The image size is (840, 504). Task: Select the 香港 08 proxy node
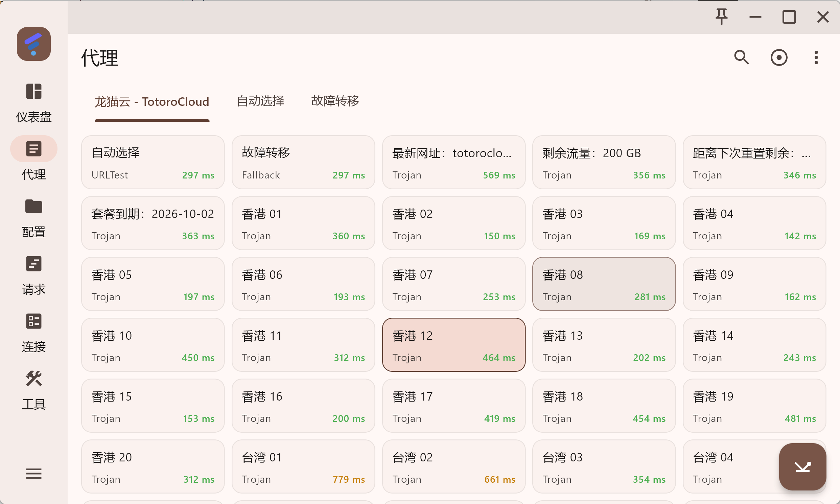coord(604,284)
